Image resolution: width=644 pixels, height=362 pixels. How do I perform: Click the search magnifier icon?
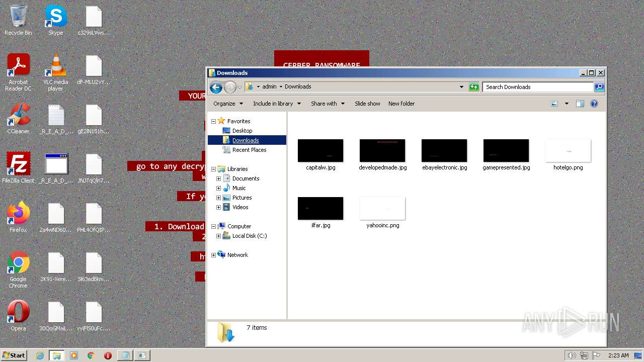(x=599, y=87)
